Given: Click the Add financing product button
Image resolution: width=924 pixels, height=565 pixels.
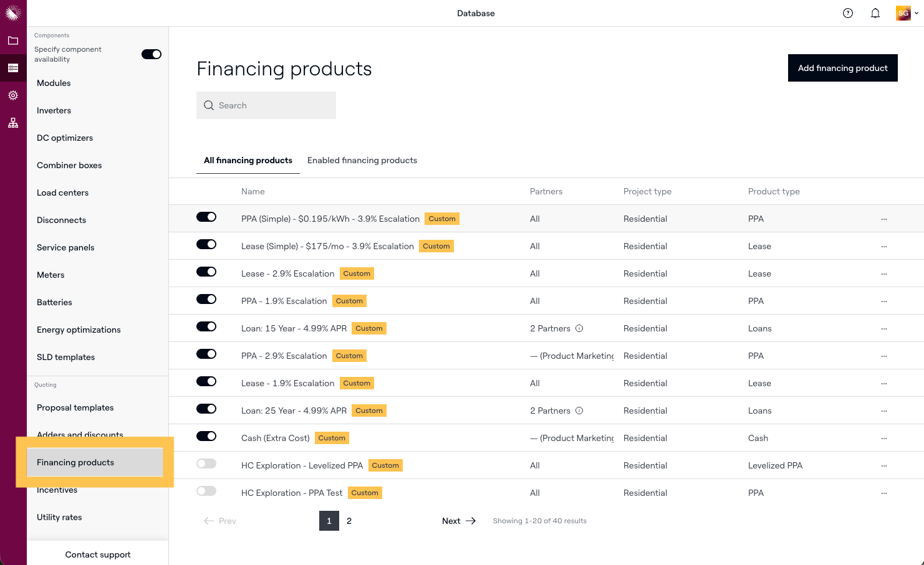Looking at the screenshot, I should point(842,68).
